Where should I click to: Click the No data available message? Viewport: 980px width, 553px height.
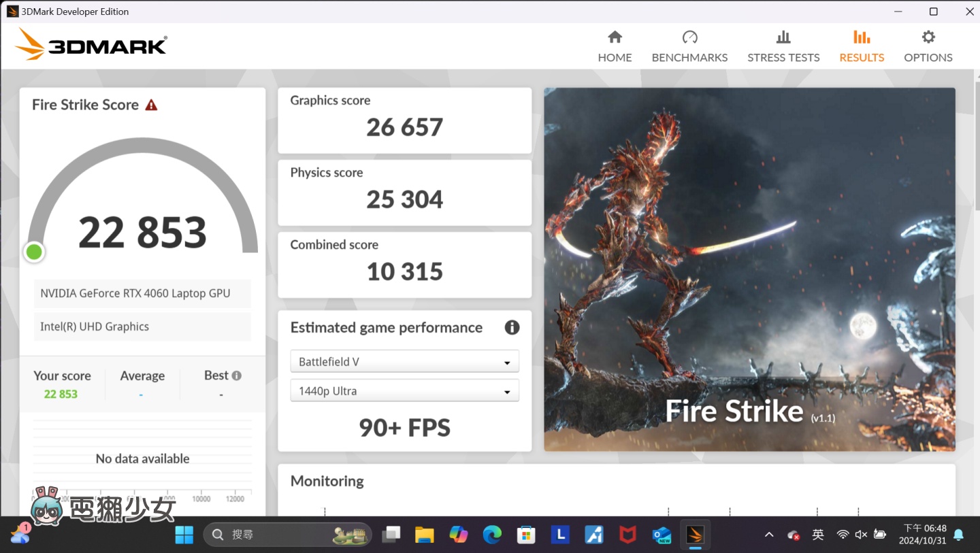[142, 458]
